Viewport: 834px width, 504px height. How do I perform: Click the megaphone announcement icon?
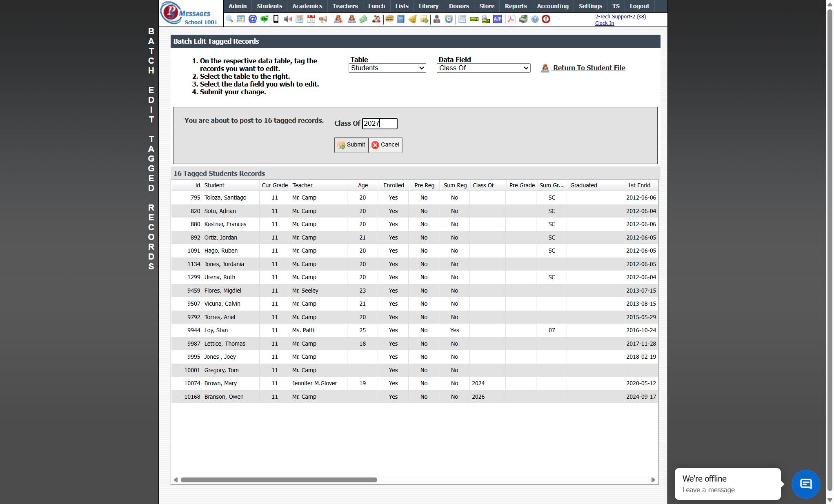pyautogui.click(x=323, y=19)
